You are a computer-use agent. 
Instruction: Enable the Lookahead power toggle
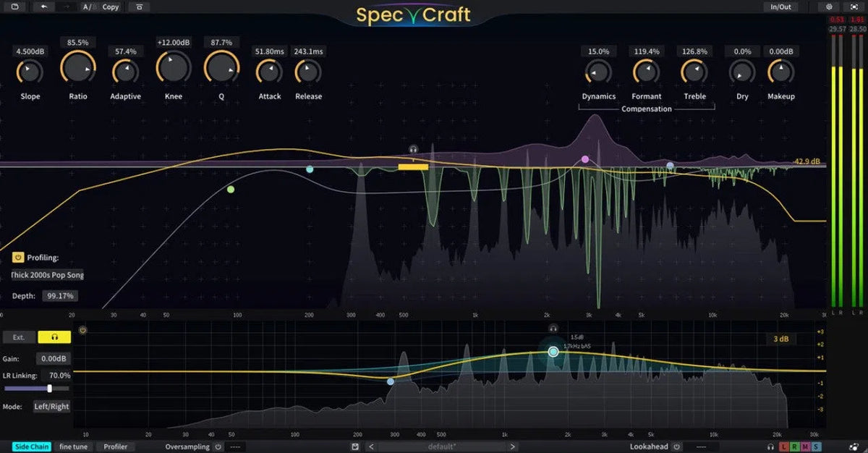pos(676,447)
